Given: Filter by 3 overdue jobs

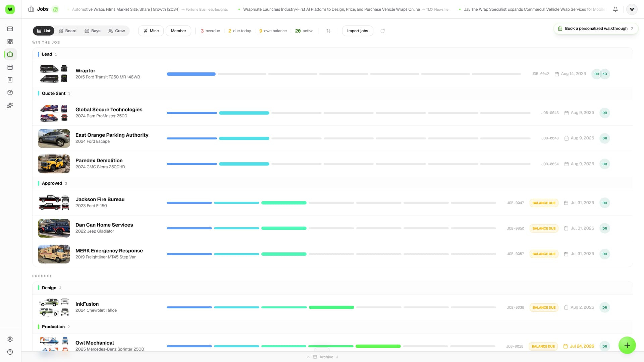Looking at the screenshot, I should pos(210,31).
